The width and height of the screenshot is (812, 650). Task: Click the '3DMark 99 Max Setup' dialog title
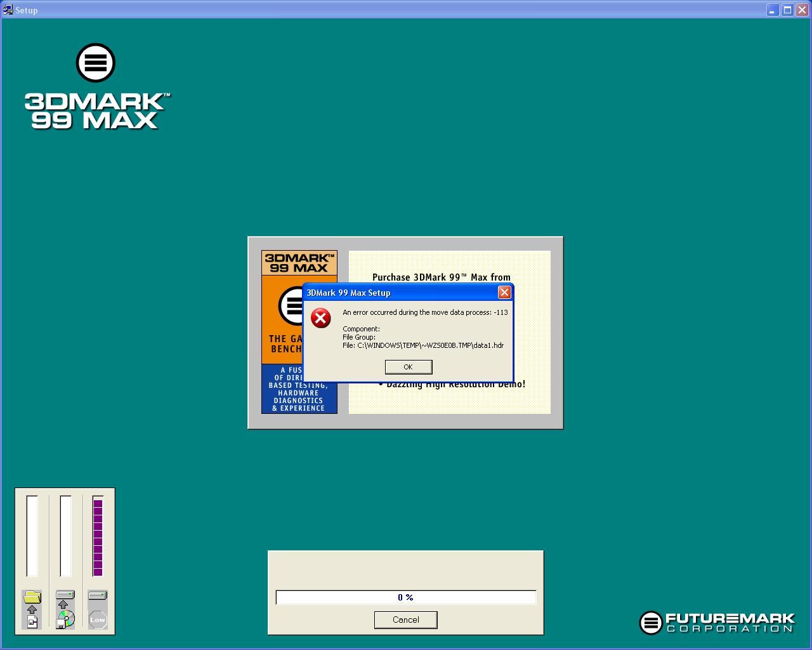[x=348, y=293]
